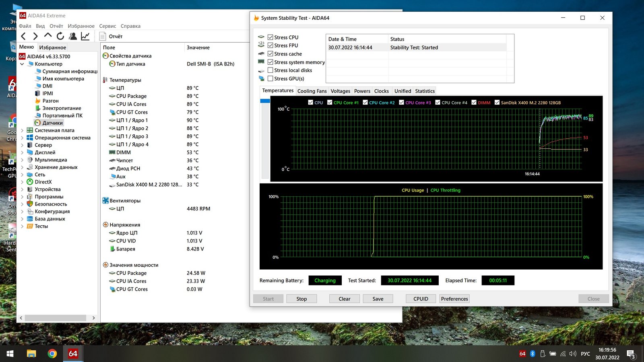This screenshot has width=644, height=362.
Task: Open the Вид menu
Action: click(x=40, y=26)
